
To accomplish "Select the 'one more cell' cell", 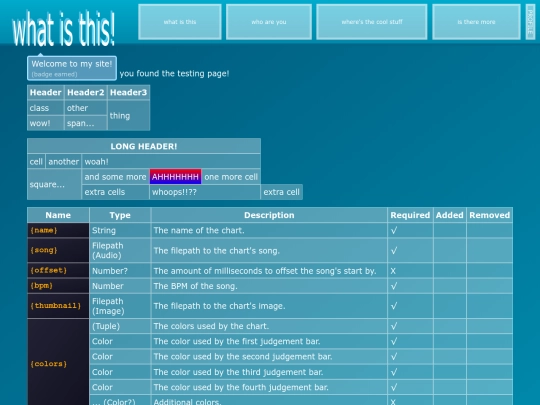I will 231,177.
